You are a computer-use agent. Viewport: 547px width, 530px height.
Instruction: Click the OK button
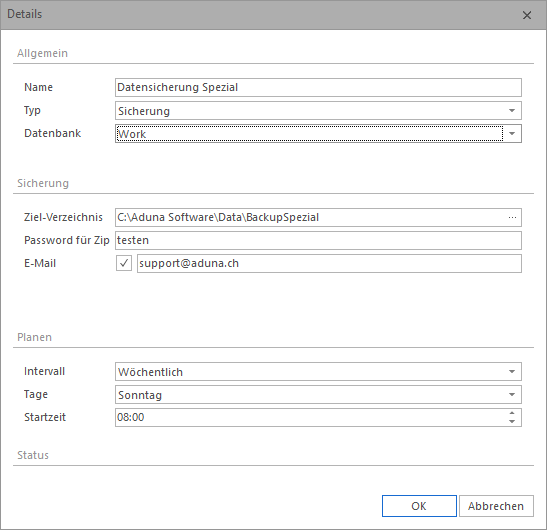point(419,506)
